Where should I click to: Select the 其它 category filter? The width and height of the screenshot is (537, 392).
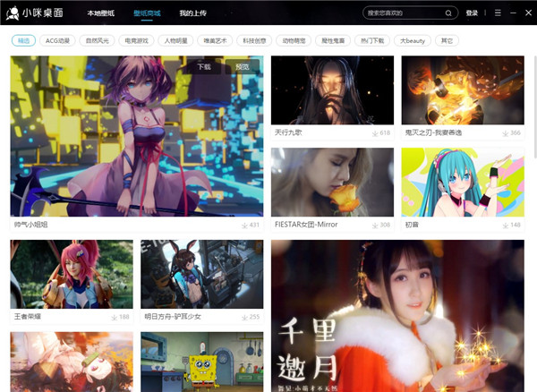[x=447, y=41]
